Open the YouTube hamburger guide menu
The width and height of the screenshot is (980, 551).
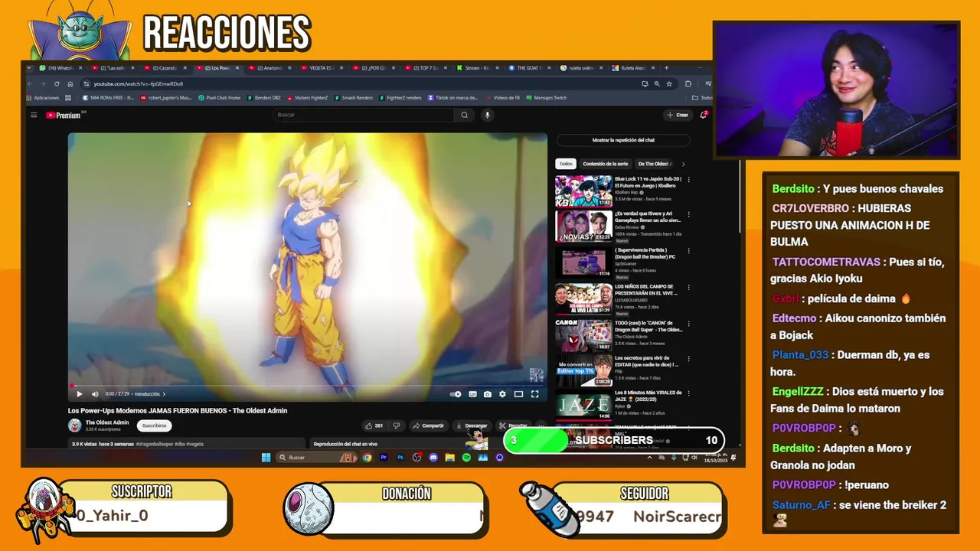click(x=34, y=115)
